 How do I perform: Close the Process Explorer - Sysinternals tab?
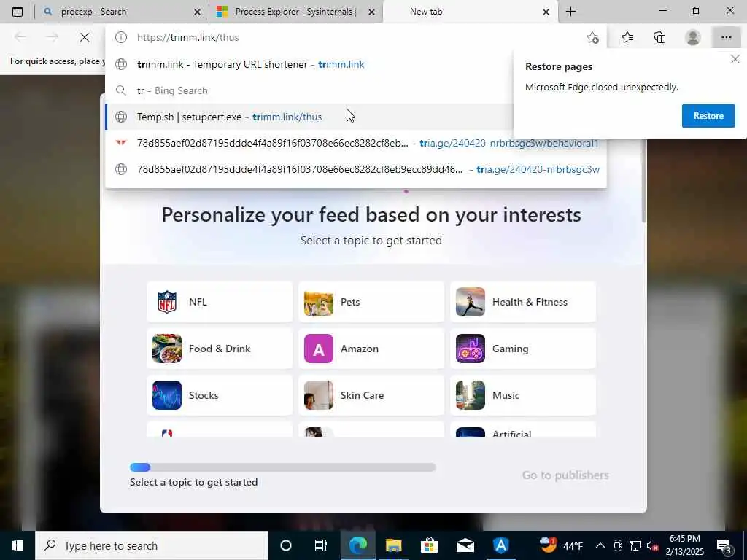coord(371,12)
